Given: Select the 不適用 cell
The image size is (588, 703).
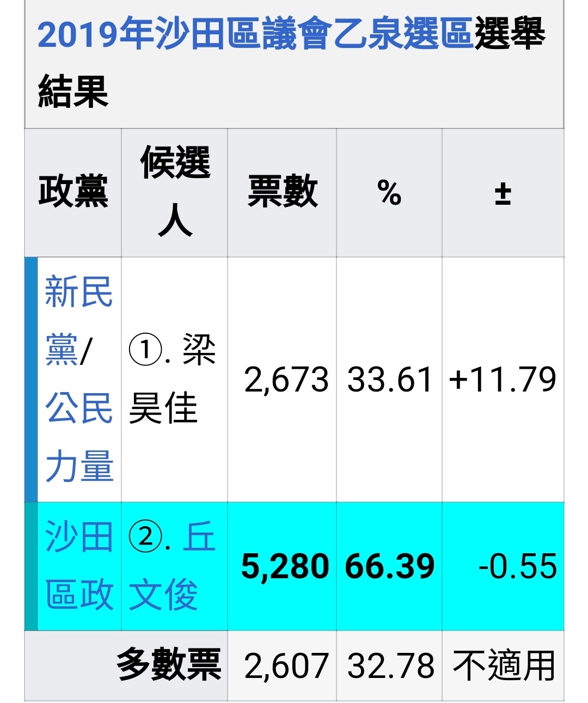Looking at the screenshot, I should [503, 665].
